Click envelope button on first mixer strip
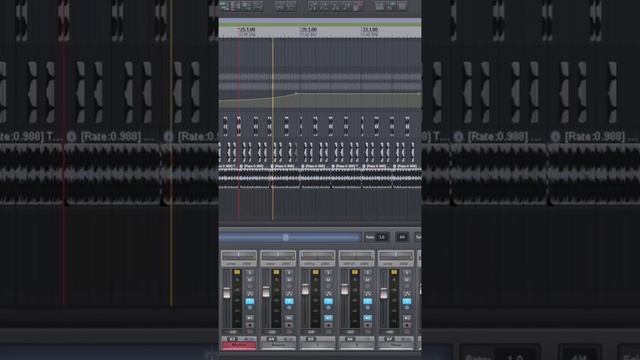 tap(250, 293)
